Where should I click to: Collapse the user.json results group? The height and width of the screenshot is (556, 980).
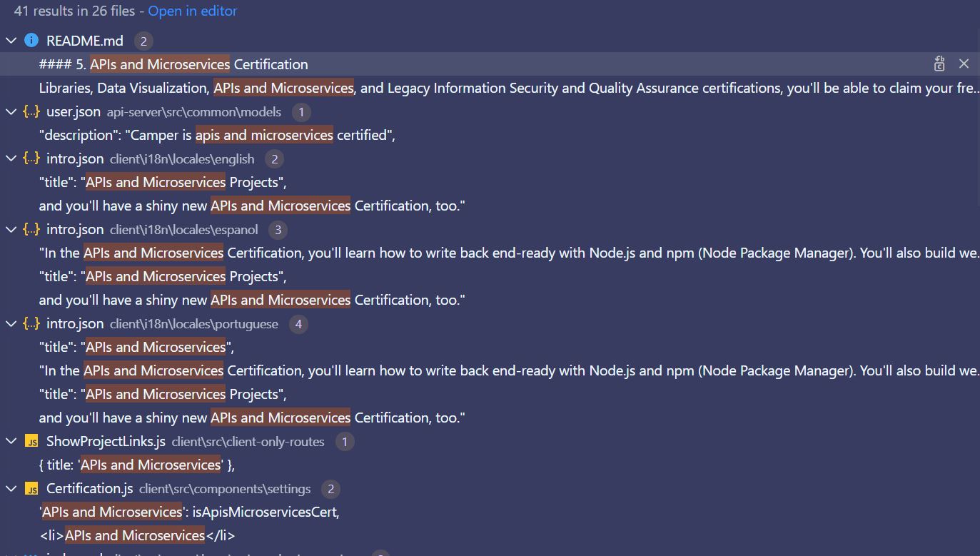11,111
